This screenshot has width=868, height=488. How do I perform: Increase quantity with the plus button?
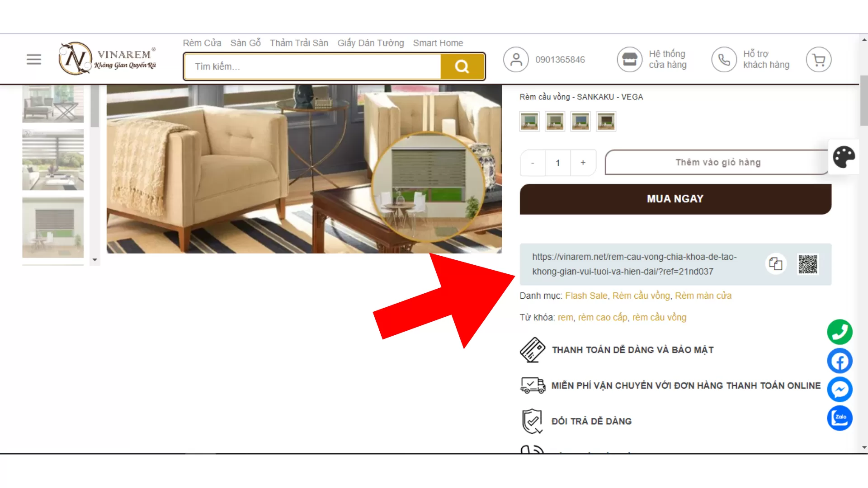pos(583,163)
